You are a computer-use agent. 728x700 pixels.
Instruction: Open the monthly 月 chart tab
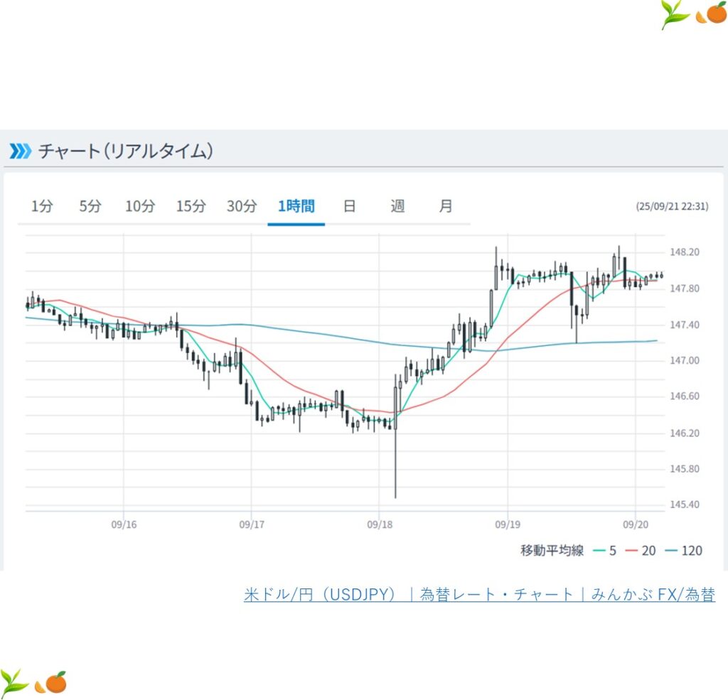pos(446,207)
